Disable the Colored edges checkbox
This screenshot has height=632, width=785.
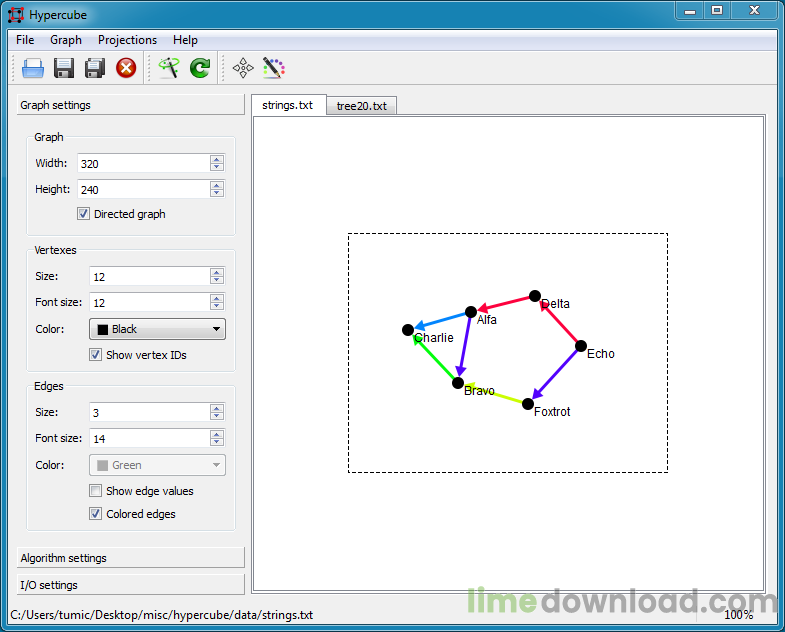[96, 514]
